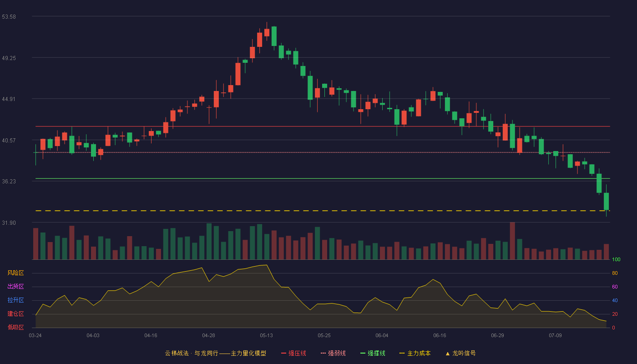Viewport: 637px width, 364px height.
Task: Click the yellow dashed marker beside 主力成本
Action: (x=402, y=353)
